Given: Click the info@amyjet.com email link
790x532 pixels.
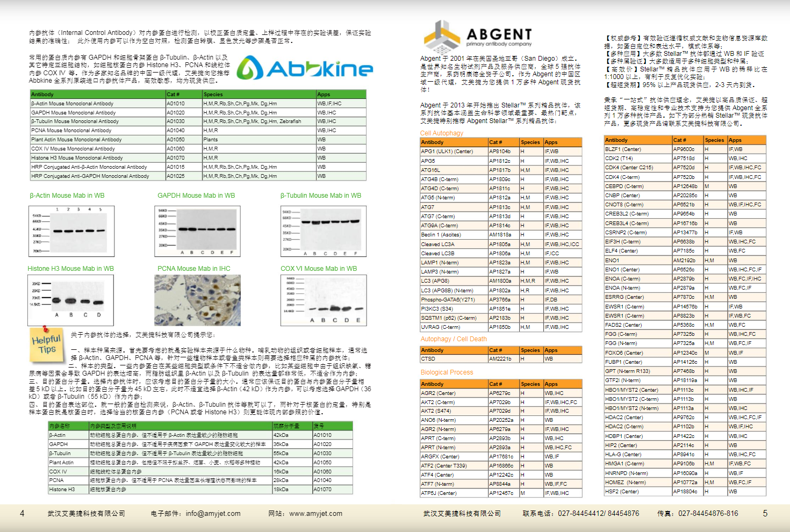Looking at the screenshot, I should pos(212,514).
